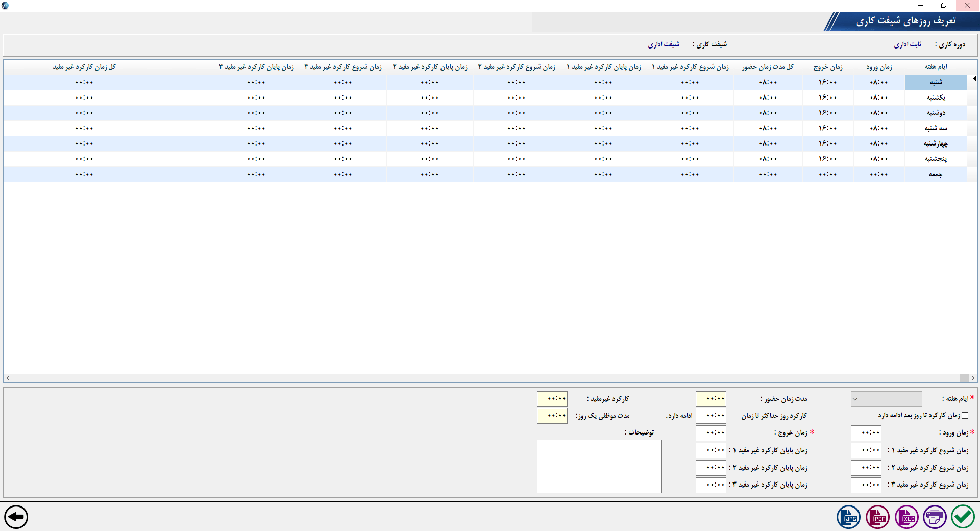Screen dimensions: 980x531
Task: Go back using the arrow icon
Action: tap(16, 517)
